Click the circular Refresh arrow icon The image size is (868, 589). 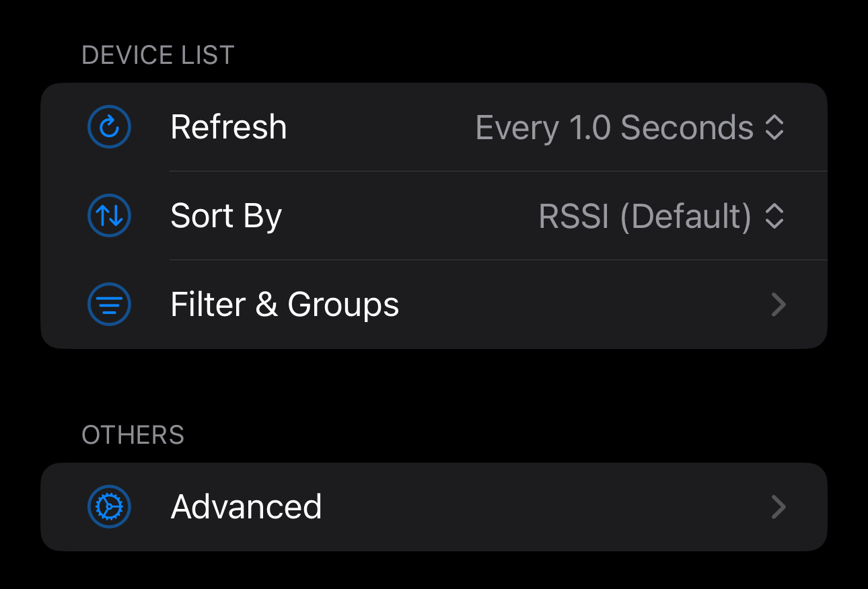tap(109, 127)
